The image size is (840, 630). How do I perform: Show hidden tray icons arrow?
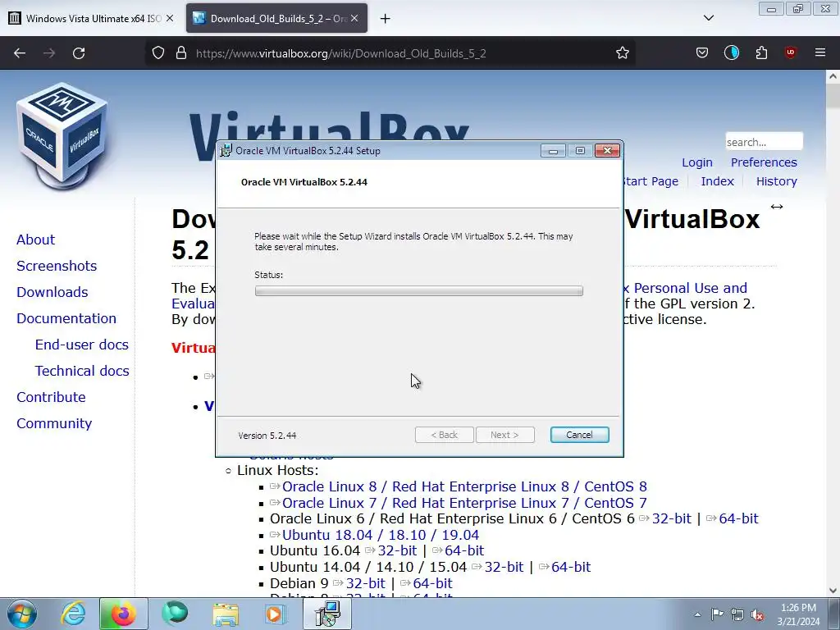[x=697, y=614]
